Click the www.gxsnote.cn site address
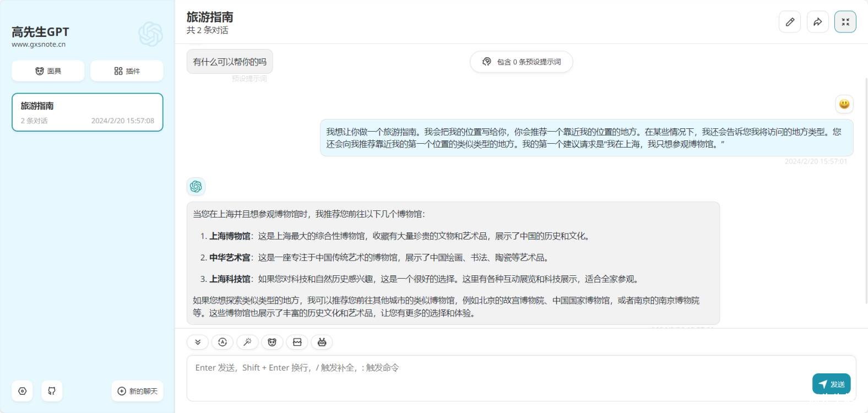This screenshot has width=868, height=413. click(39, 44)
